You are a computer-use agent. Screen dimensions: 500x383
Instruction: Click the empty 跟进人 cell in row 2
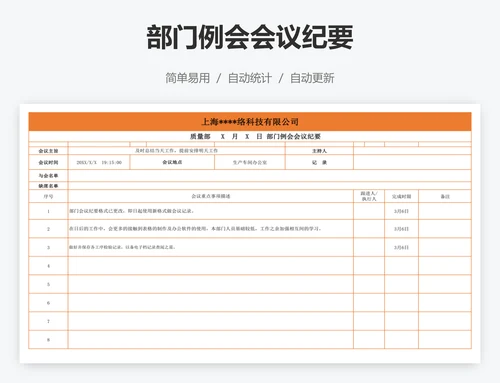coord(369,229)
